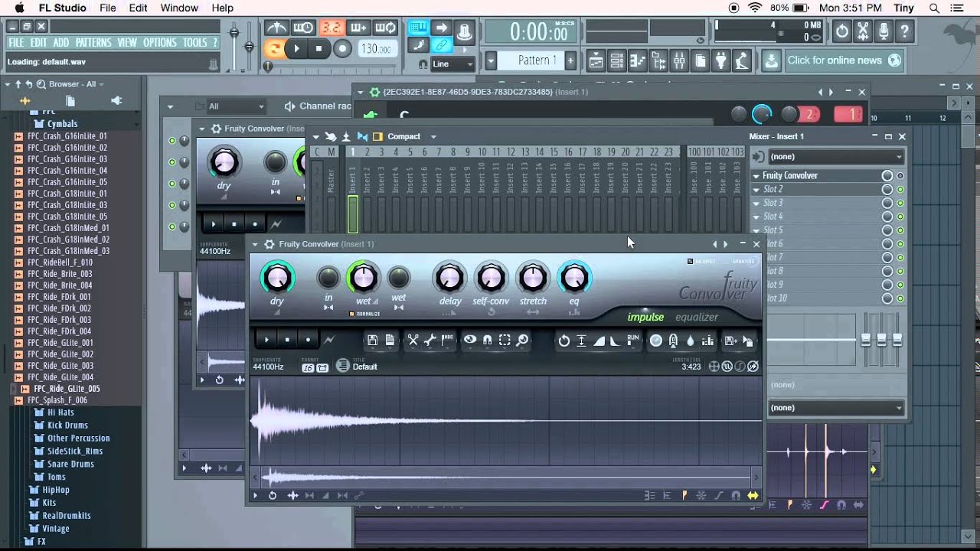The width and height of the screenshot is (980, 551).
Task: Toggle the step edit keyboard button
Action: click(418, 28)
